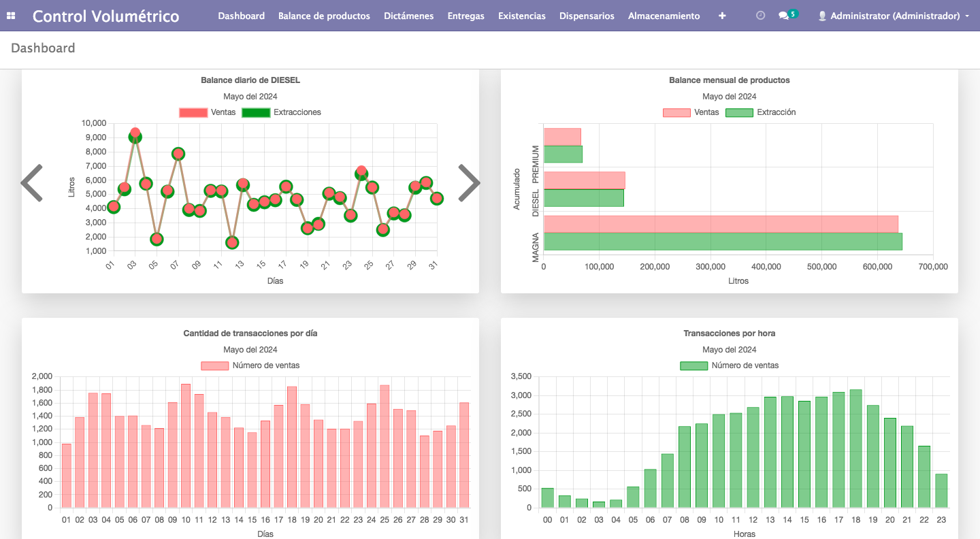Go to previous chart with left arrow
Image resolution: width=980 pixels, height=539 pixels.
coord(32,183)
